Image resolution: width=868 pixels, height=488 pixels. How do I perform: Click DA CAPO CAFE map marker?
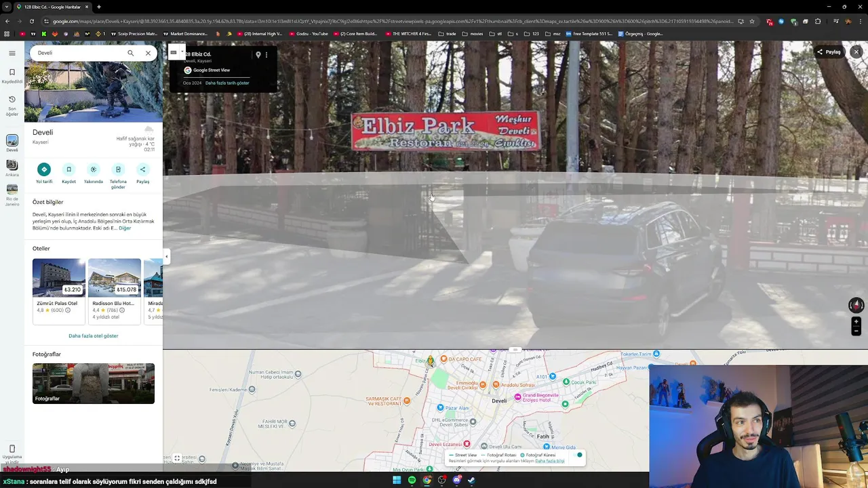coord(443,359)
